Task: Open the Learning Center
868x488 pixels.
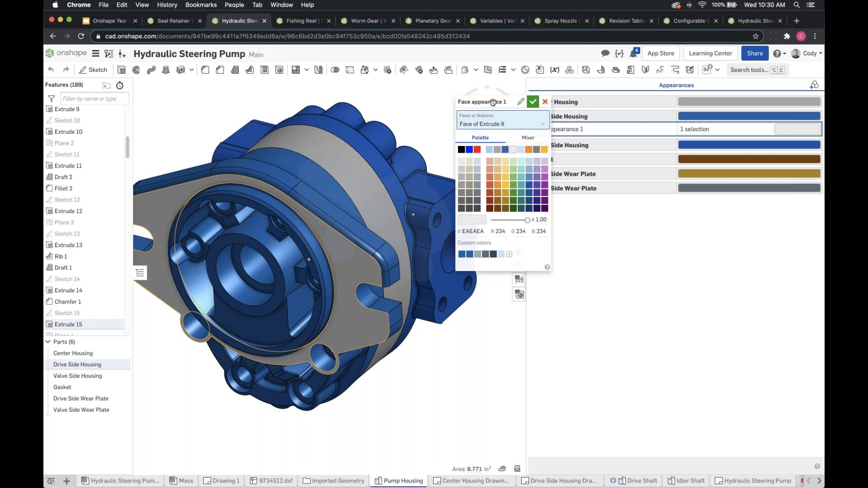Action: coord(710,53)
